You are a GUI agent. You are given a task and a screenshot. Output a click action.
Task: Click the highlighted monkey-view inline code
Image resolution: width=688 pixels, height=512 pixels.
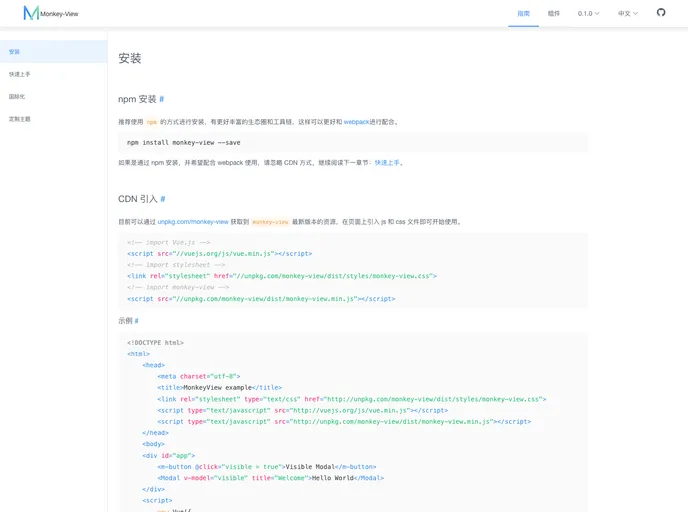click(270, 222)
